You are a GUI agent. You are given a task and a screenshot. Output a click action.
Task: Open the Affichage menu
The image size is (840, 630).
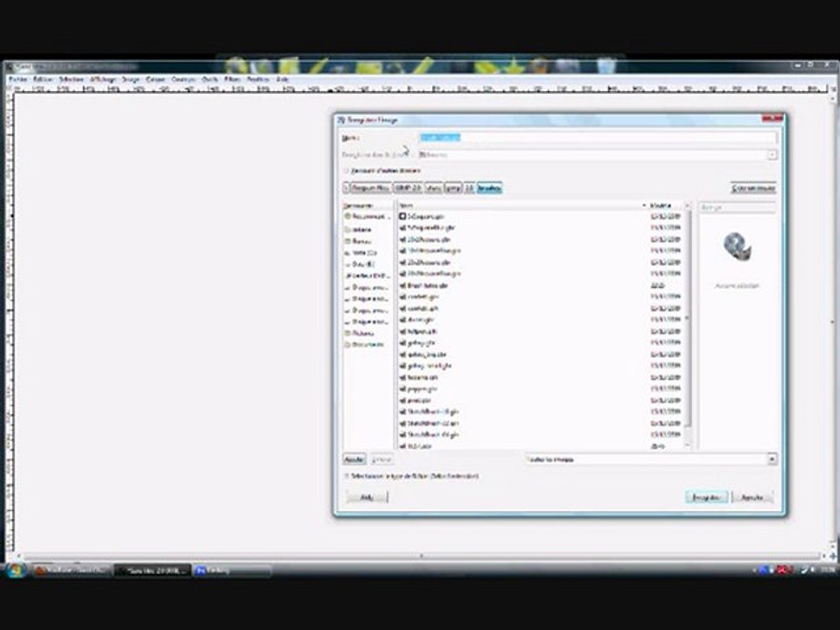[102, 80]
